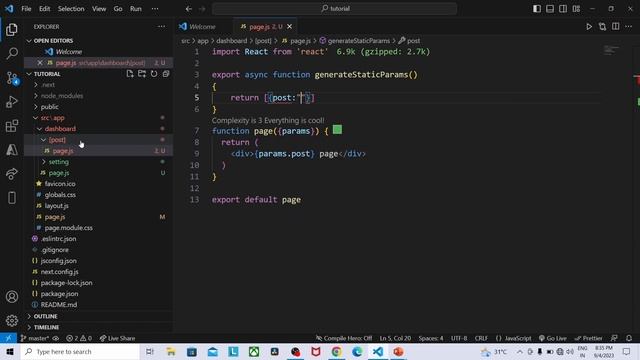Screen dimensions: 640x360
Task: Collapse the Tutorial folder section
Action: pos(29,74)
